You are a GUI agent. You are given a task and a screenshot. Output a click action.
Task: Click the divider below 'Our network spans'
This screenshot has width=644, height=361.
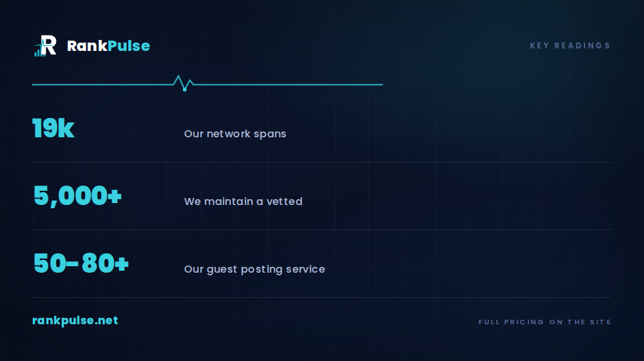[322, 162]
